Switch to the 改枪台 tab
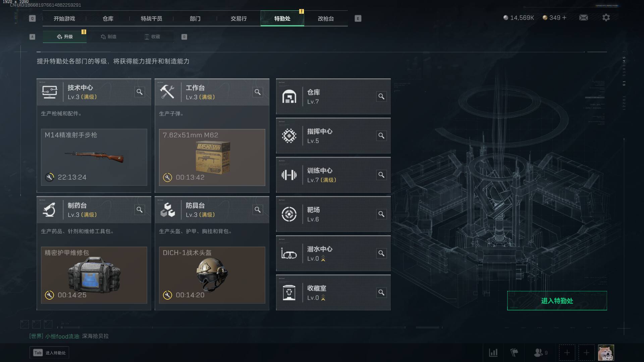 (x=326, y=18)
